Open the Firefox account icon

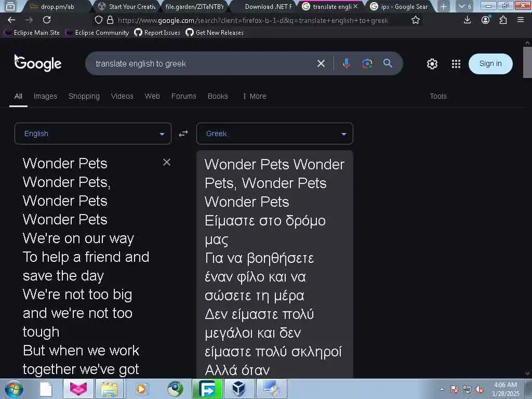pyautogui.click(x=486, y=20)
